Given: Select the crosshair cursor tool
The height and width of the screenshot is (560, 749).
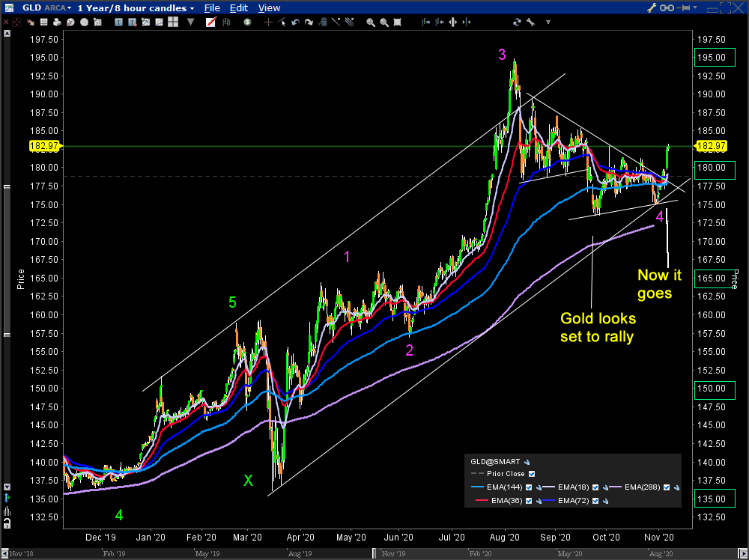Looking at the screenshot, I should 269,22.
